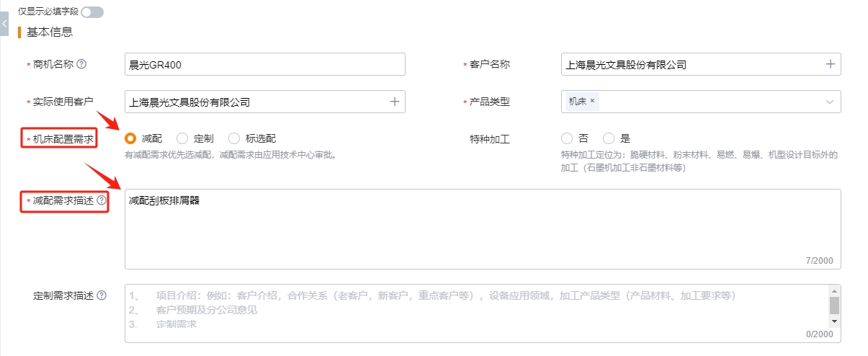Click the 产品类型 field label

[x=490, y=102]
